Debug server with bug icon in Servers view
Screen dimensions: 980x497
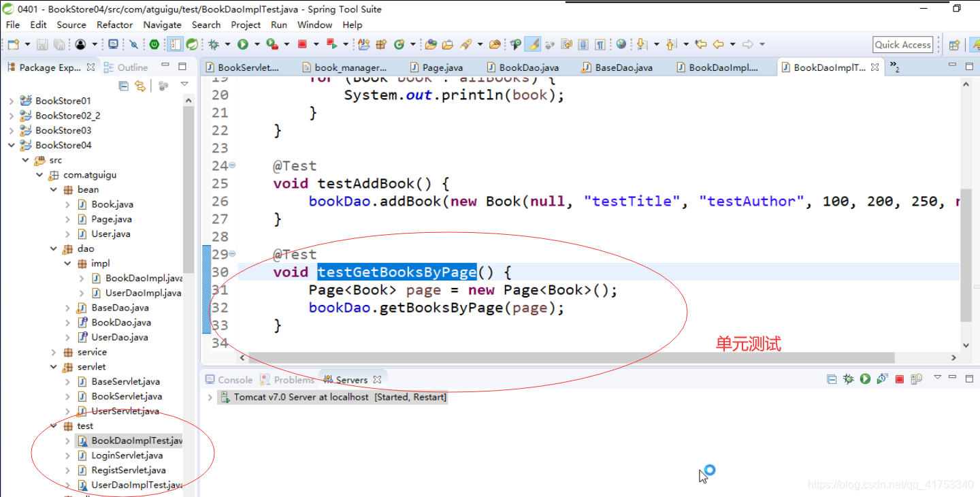(848, 379)
